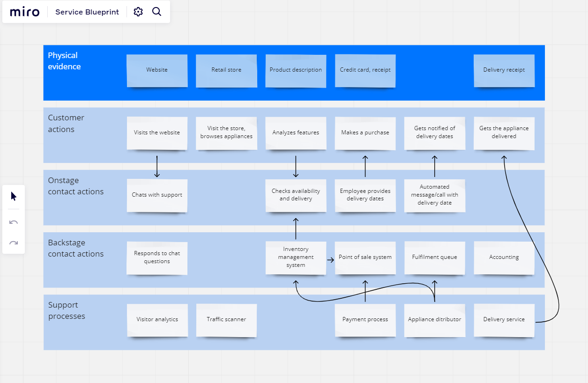Click the undo arrow

14,222
